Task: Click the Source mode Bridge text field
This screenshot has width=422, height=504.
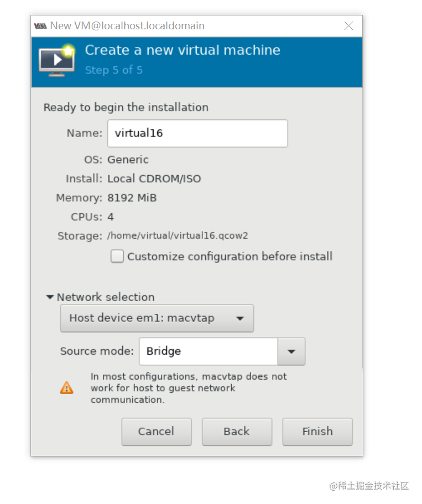Action: pos(209,351)
